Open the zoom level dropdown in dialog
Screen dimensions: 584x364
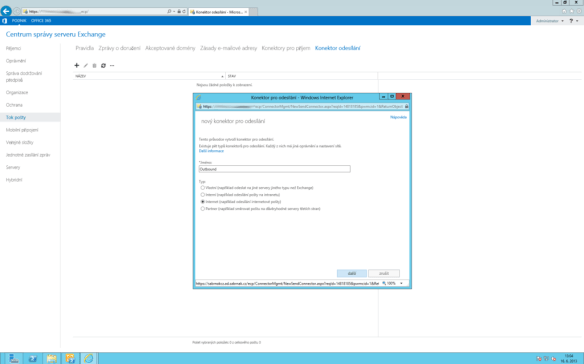402,284
